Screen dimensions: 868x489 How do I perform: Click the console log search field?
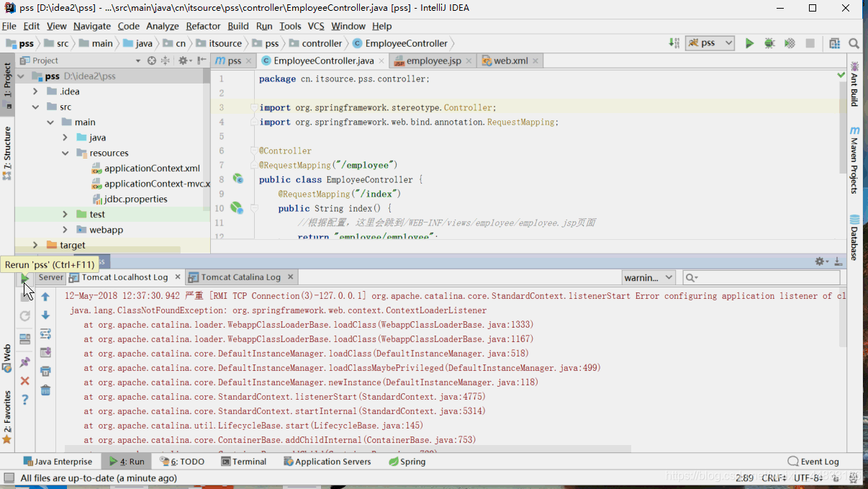coord(761,277)
